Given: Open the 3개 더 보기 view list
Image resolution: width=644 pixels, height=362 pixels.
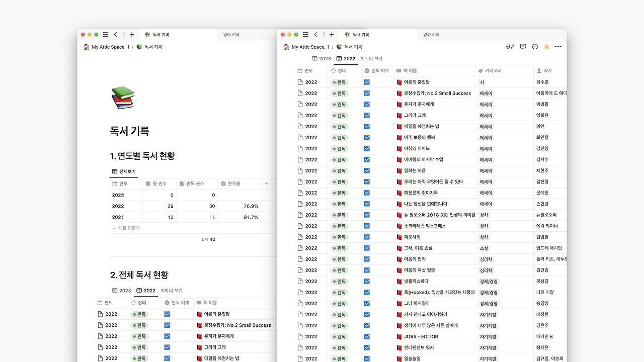Looking at the screenshot, I should point(371,58).
